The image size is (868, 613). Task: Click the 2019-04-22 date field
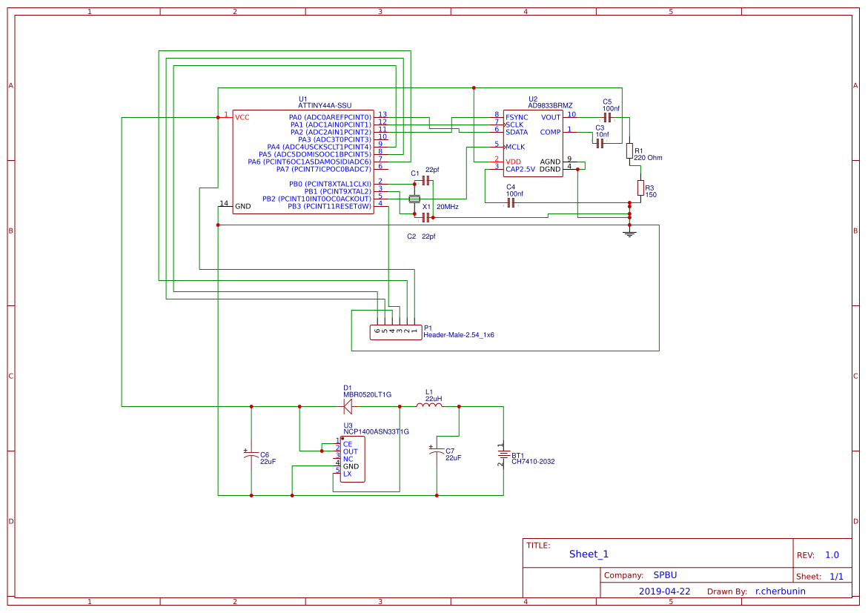click(664, 591)
